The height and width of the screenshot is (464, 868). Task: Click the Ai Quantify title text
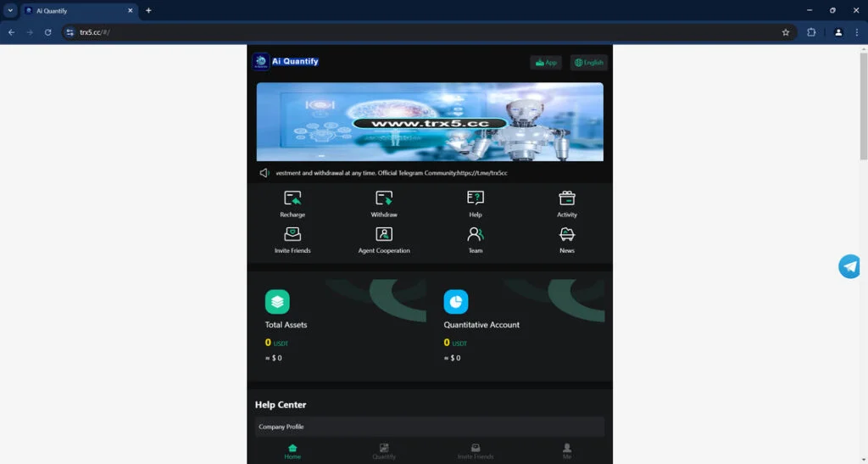pyautogui.click(x=295, y=61)
